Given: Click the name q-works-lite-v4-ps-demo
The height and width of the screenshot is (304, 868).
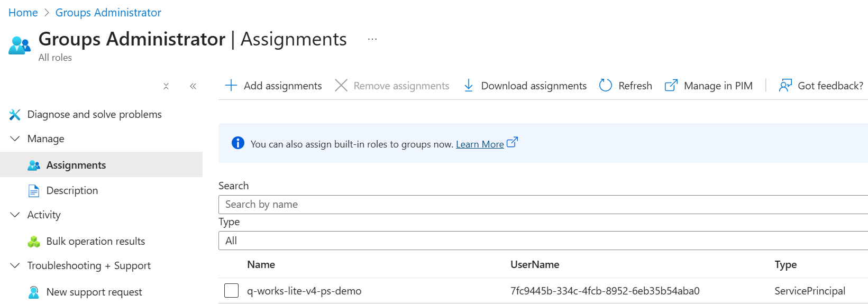Looking at the screenshot, I should tap(304, 291).
